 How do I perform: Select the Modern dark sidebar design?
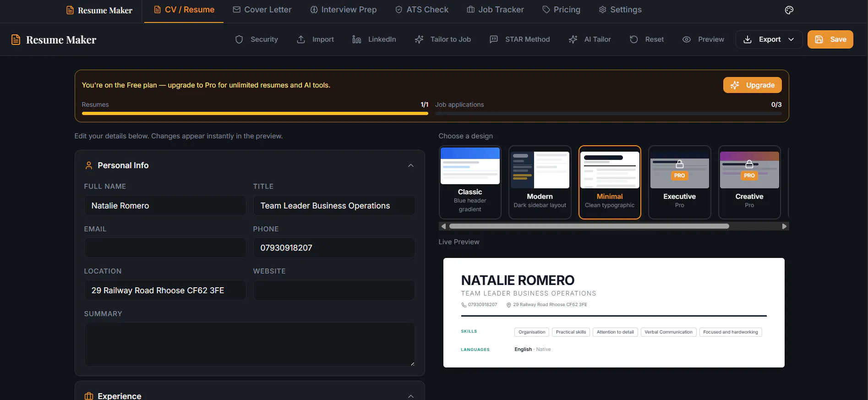(x=540, y=182)
